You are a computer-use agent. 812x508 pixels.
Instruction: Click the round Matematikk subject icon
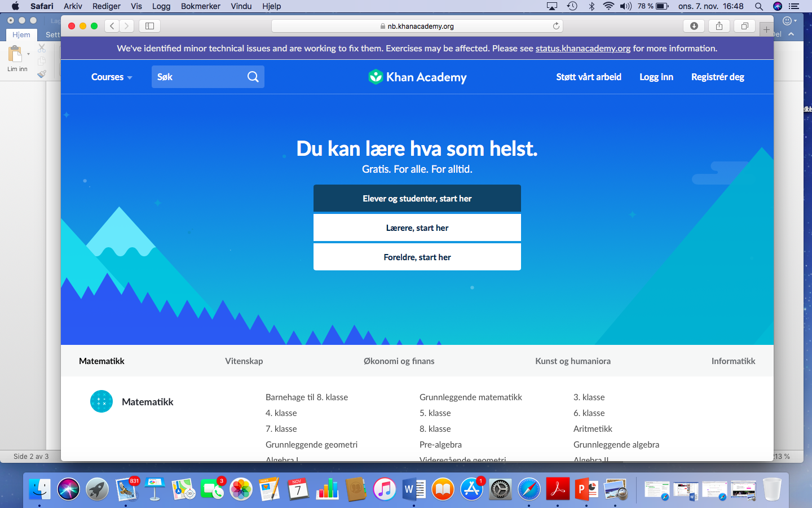click(101, 401)
